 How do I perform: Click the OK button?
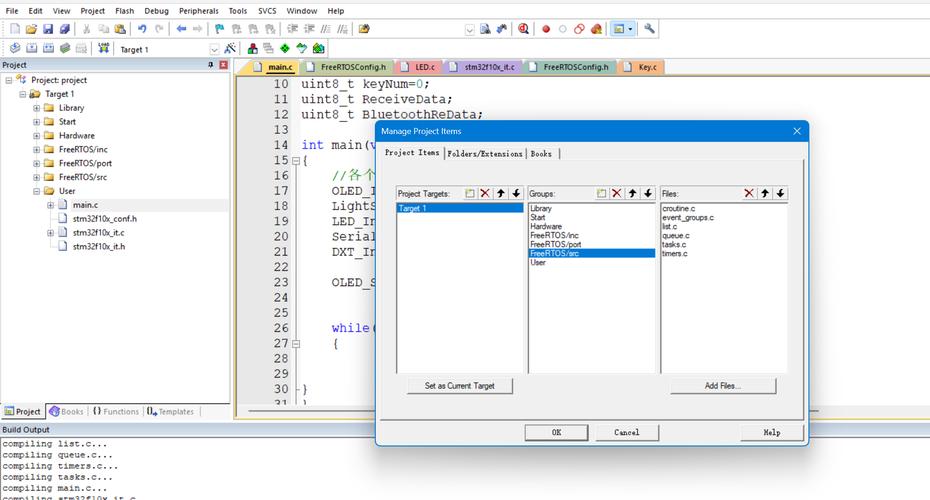point(556,432)
